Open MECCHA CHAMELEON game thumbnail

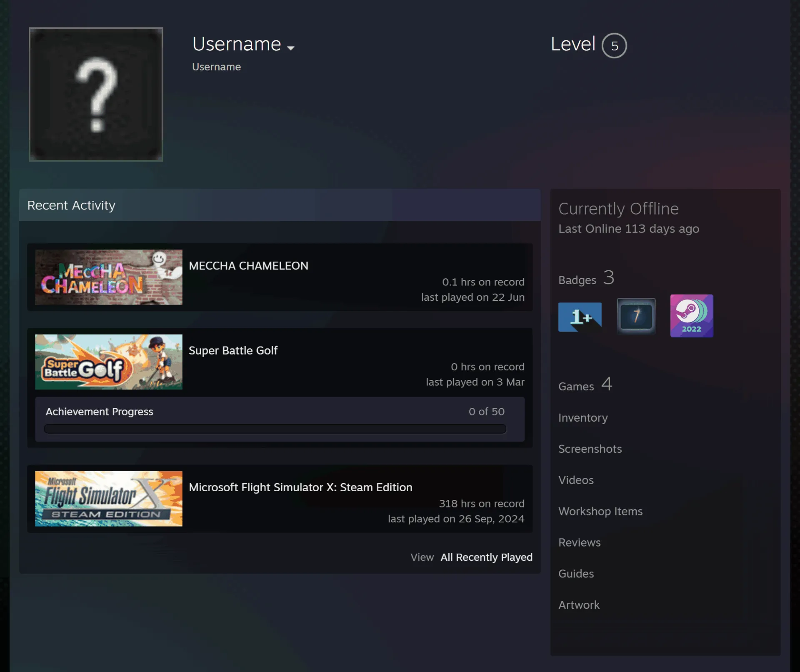click(x=109, y=277)
